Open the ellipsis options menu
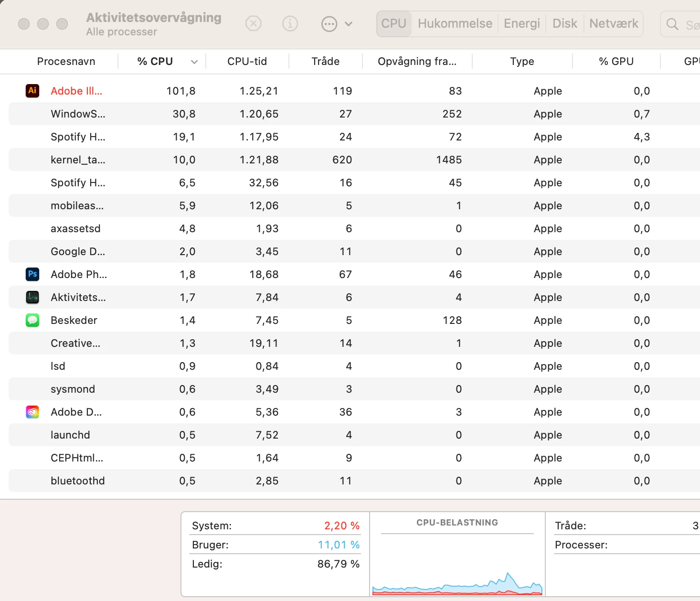The height and width of the screenshot is (601, 700). point(329,24)
